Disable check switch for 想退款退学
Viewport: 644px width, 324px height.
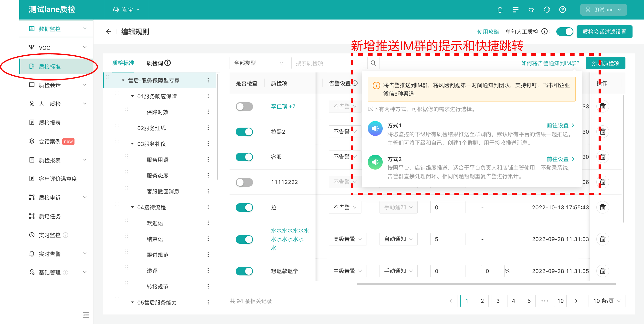[x=244, y=271]
